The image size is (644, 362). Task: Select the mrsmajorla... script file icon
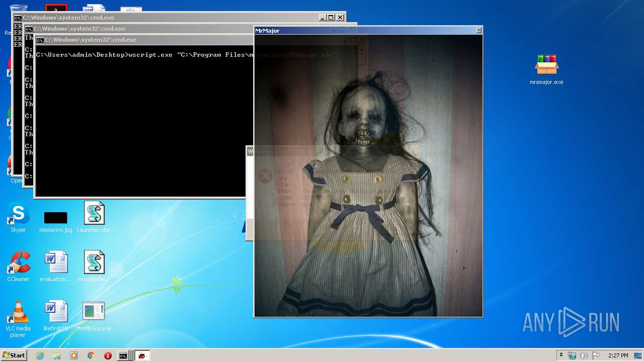(94, 266)
